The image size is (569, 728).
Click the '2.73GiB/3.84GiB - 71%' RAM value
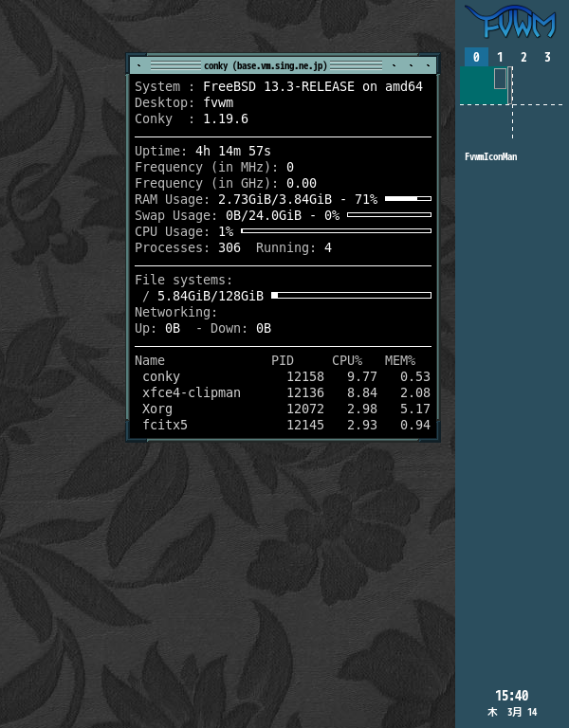click(298, 200)
